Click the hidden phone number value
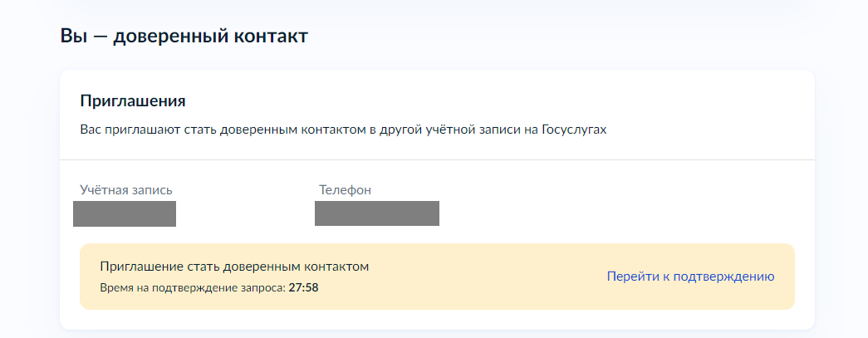This screenshot has width=868, height=338. tap(377, 213)
